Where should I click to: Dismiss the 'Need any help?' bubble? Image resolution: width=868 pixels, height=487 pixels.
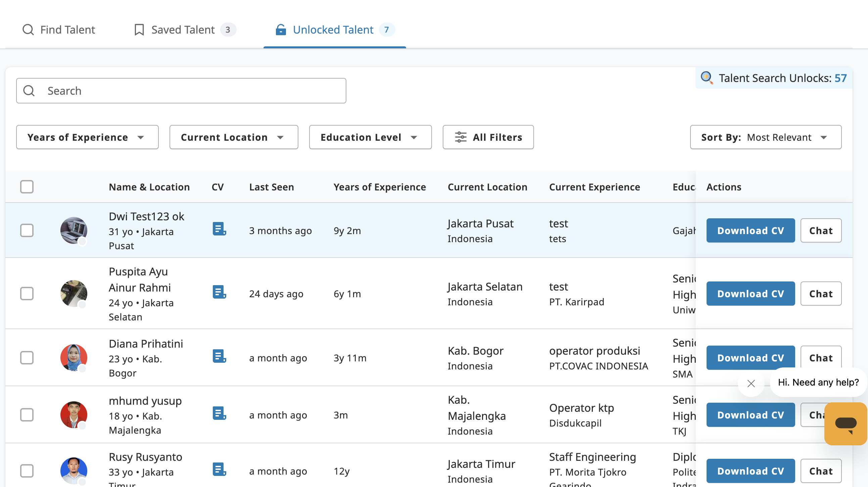pos(751,384)
